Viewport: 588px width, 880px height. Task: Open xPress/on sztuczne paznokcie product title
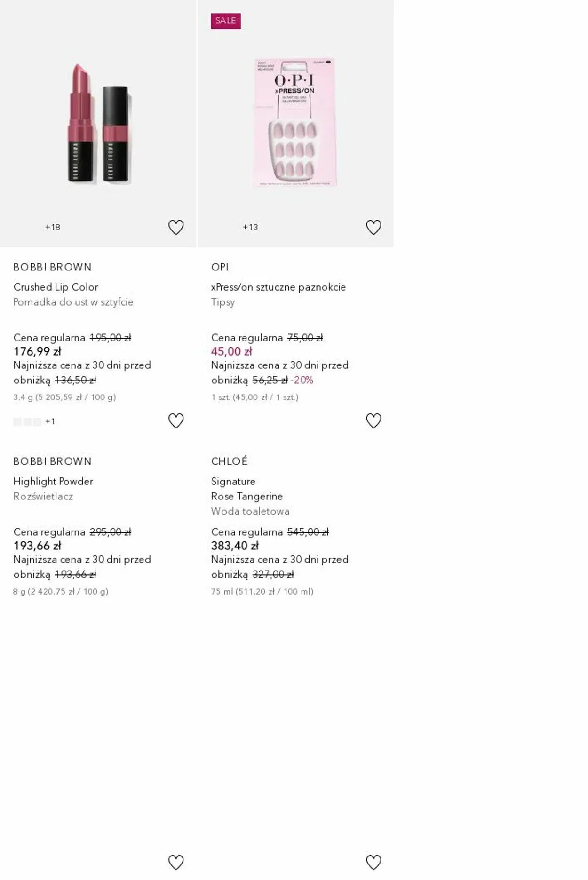[x=278, y=287]
